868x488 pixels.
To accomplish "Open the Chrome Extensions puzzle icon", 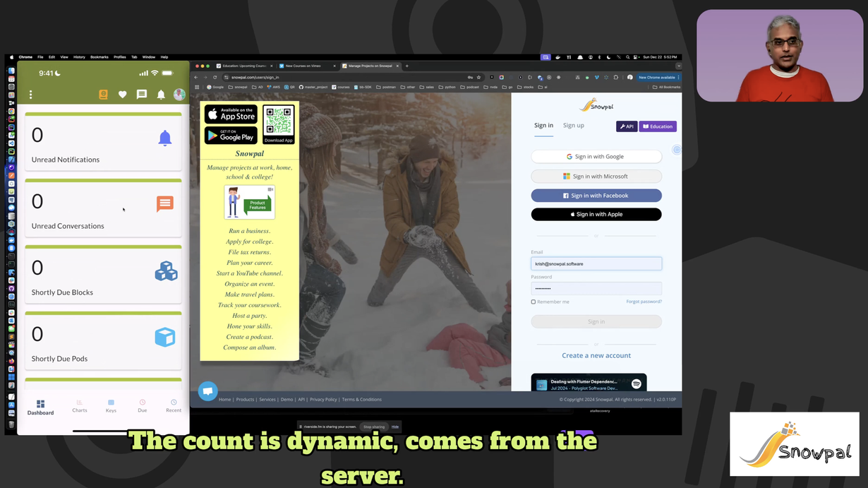I will coord(616,77).
